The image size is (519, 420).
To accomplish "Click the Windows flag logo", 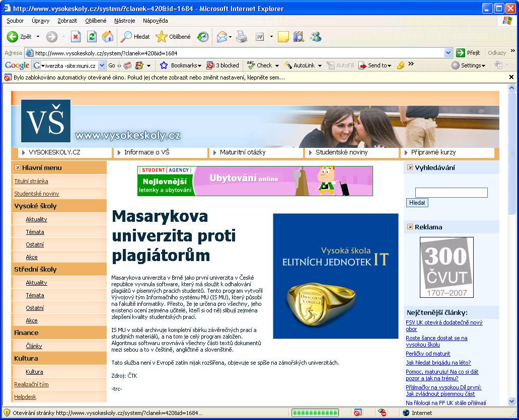I will [507, 21].
